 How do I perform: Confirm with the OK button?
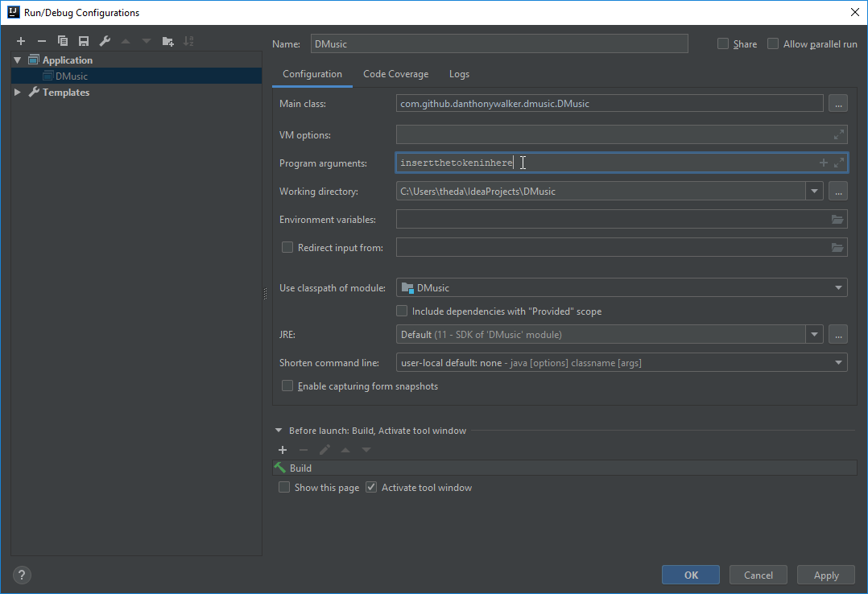coord(691,575)
